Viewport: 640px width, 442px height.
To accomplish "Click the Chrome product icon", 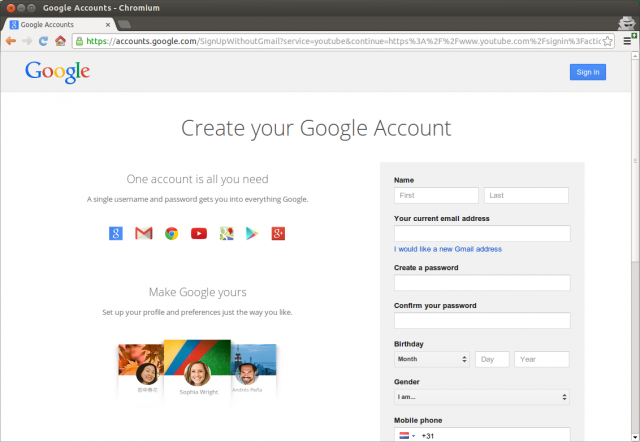I will (x=171, y=233).
